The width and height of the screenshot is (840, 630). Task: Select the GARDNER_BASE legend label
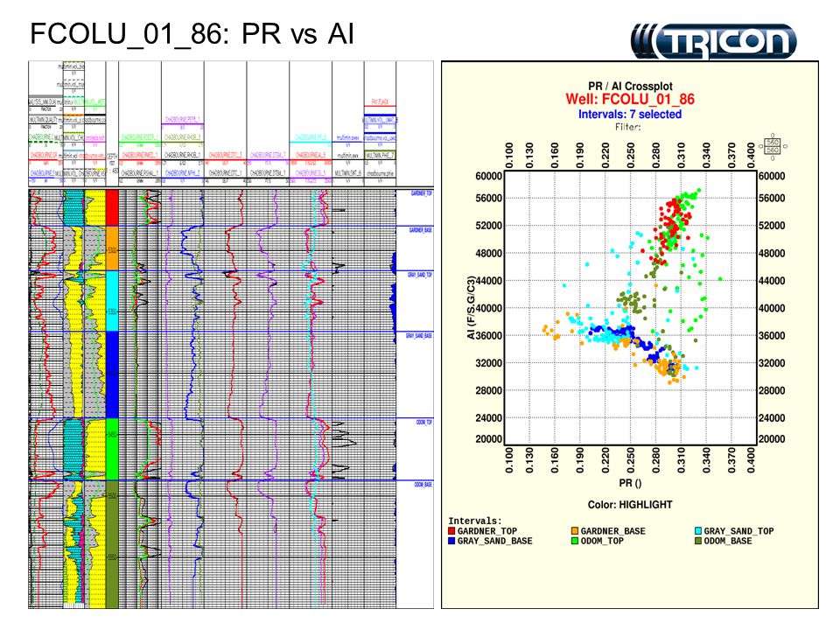(x=612, y=531)
